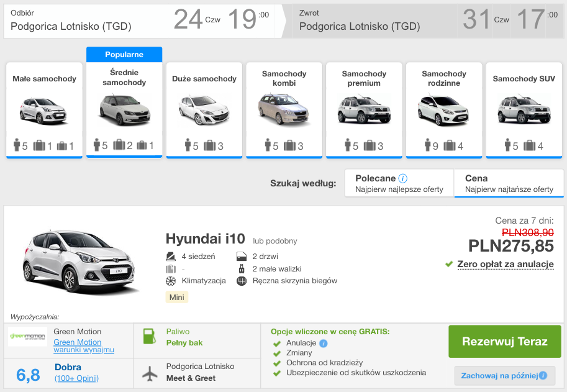Click crossed-out price PLN308,90
This screenshot has width=567, height=392.
[528, 232]
